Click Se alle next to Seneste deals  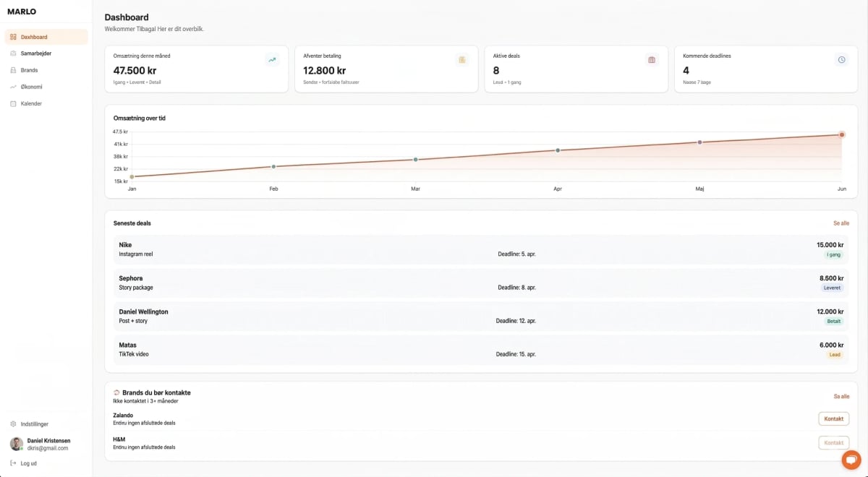841,223
